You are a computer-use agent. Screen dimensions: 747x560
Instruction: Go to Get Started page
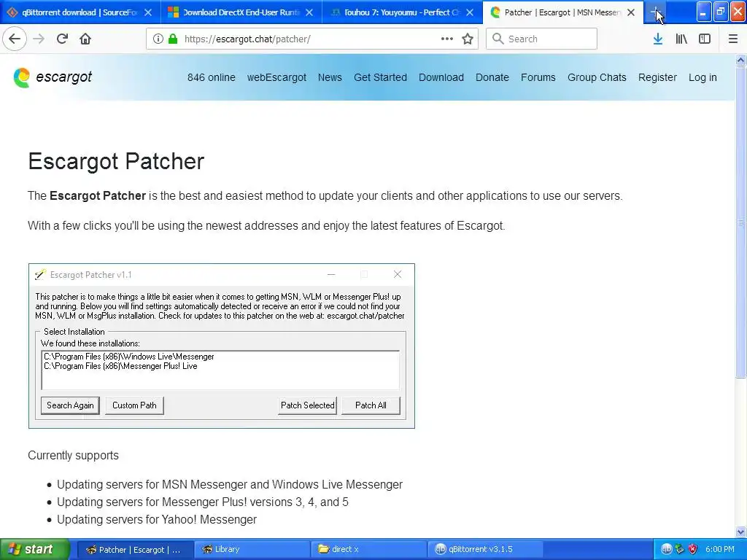tap(380, 77)
